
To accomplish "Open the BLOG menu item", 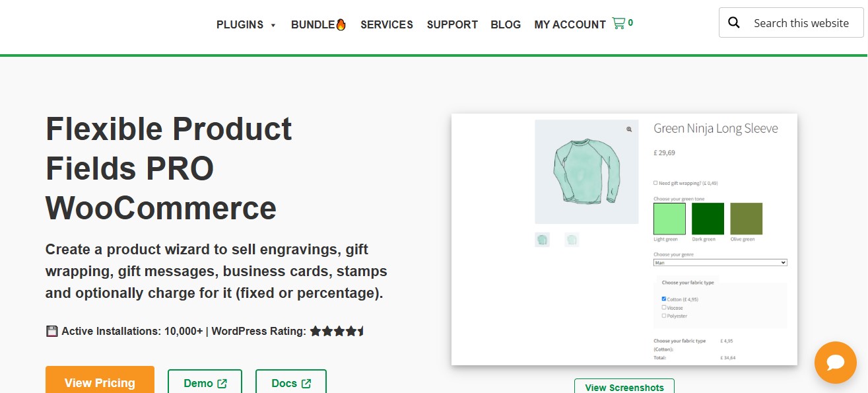I will (x=506, y=24).
